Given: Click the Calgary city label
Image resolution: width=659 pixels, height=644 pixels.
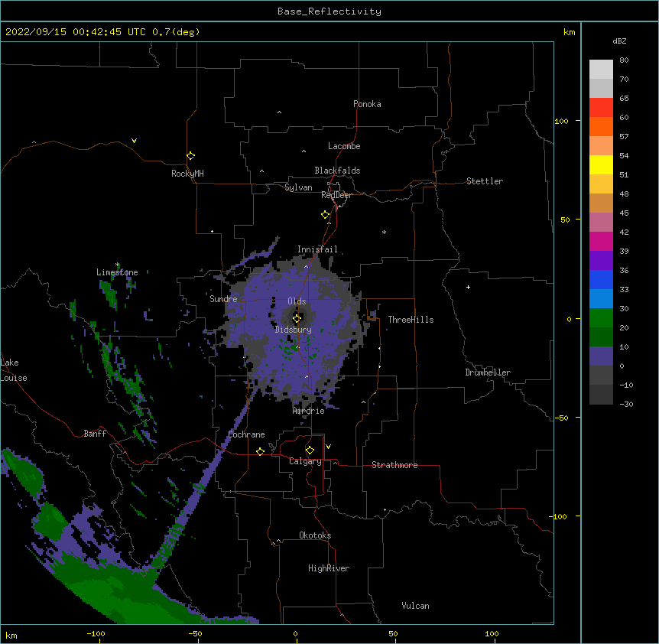Looking at the screenshot, I should coord(305,461).
